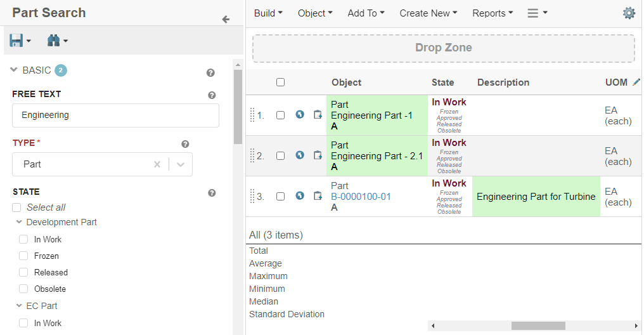This screenshot has height=335, width=644.
Task: Click the Object column header
Action: tap(346, 82)
